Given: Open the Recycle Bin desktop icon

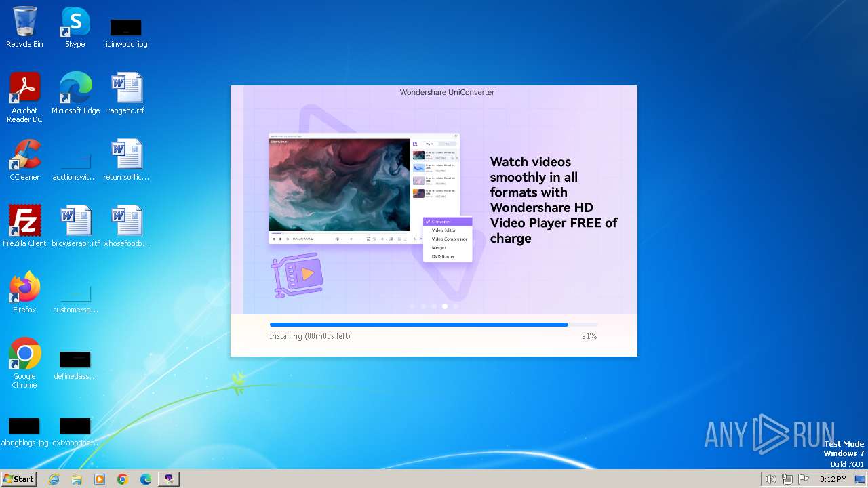Looking at the screenshot, I should (24, 27).
